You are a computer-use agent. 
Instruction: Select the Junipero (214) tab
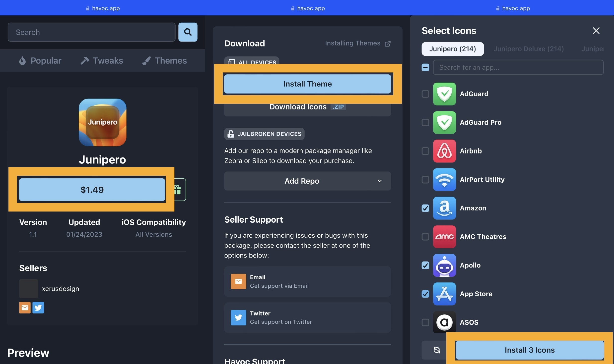tap(453, 49)
